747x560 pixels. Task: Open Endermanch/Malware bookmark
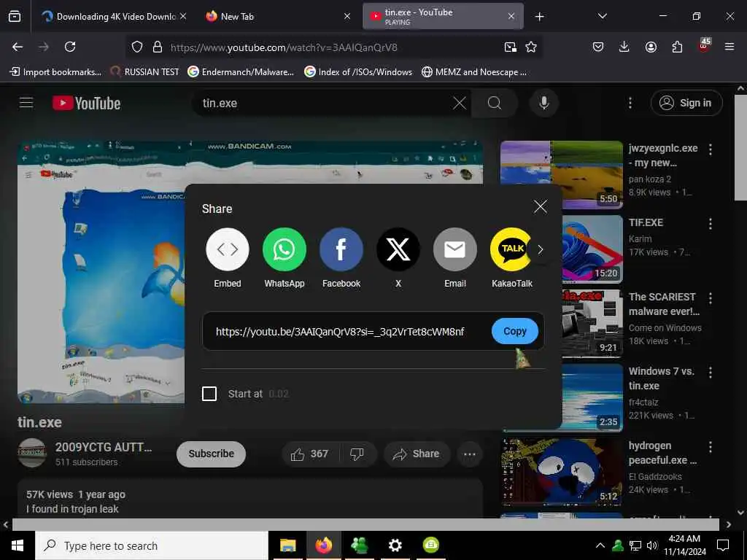click(241, 72)
